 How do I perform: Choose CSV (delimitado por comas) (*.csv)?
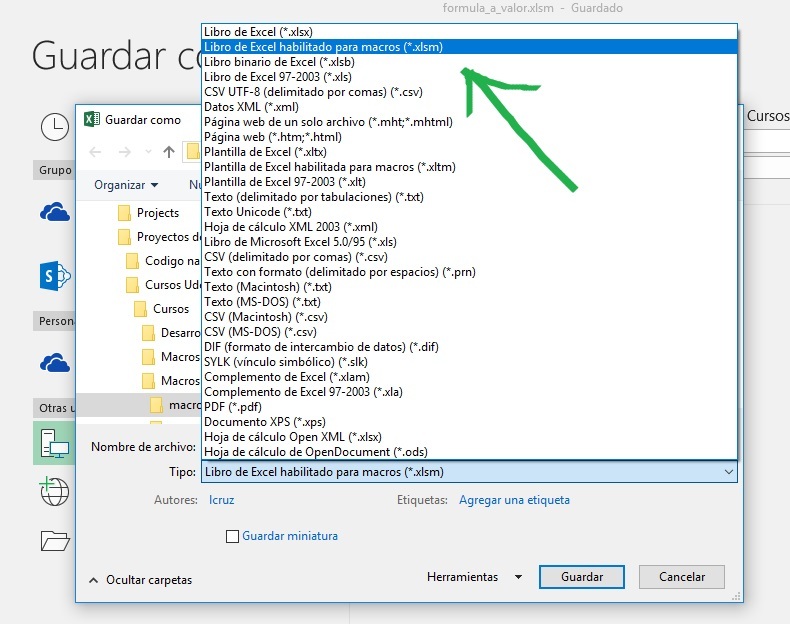coord(469,257)
